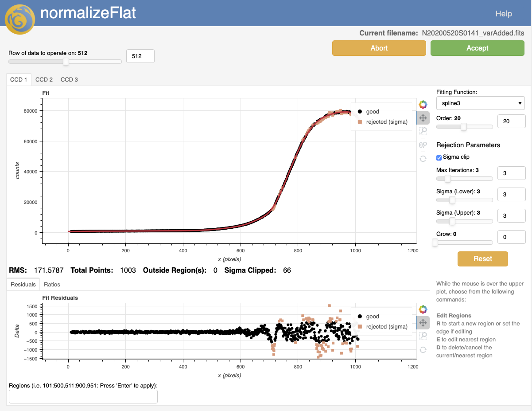This screenshot has width=532, height=411.
Task: Click filename N20200520S0141_varAdded.fits
Action: (473, 33)
